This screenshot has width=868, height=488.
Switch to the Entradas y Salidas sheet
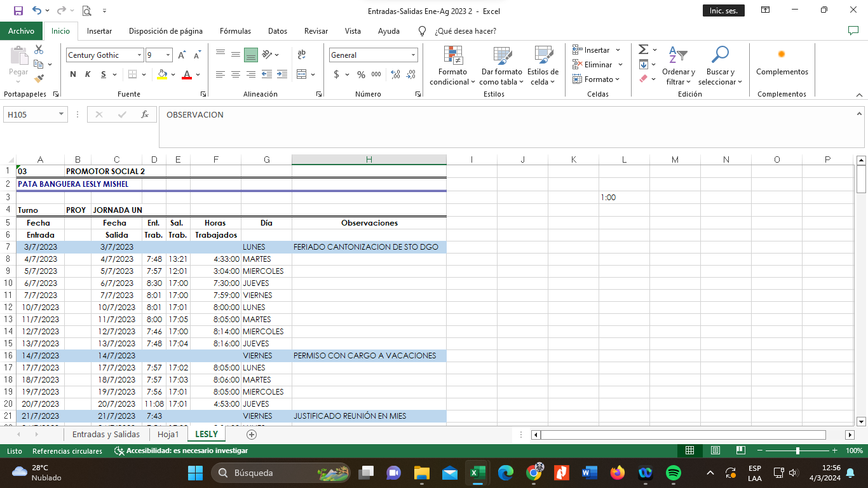tap(105, 435)
